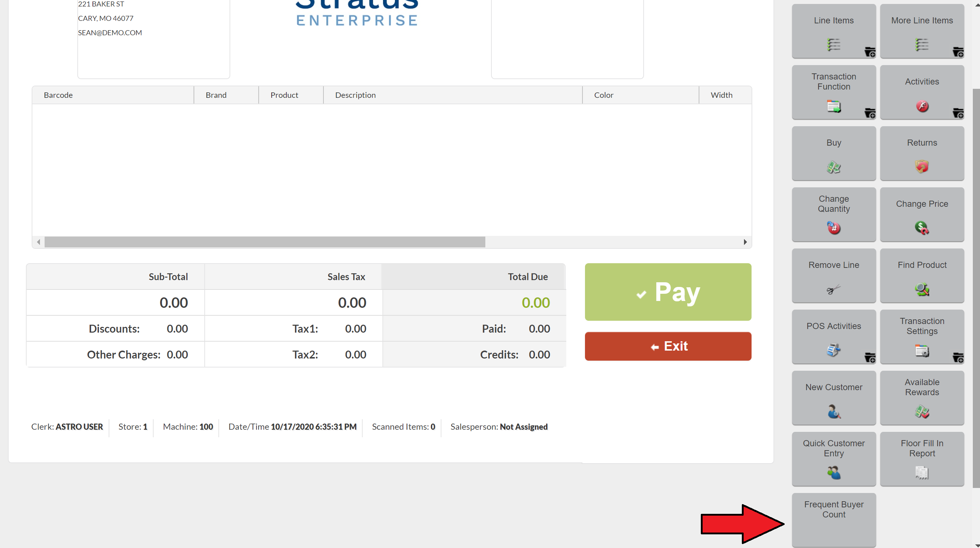This screenshot has height=548, width=980.
Task: Click the Transaction Function button
Action: click(833, 92)
